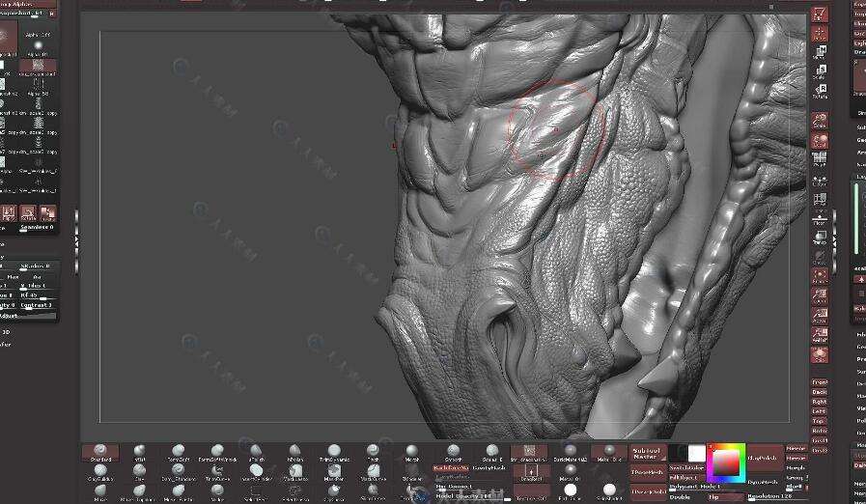Collapse the right tray divider handle
This screenshot has width=866, height=504.
(834, 241)
